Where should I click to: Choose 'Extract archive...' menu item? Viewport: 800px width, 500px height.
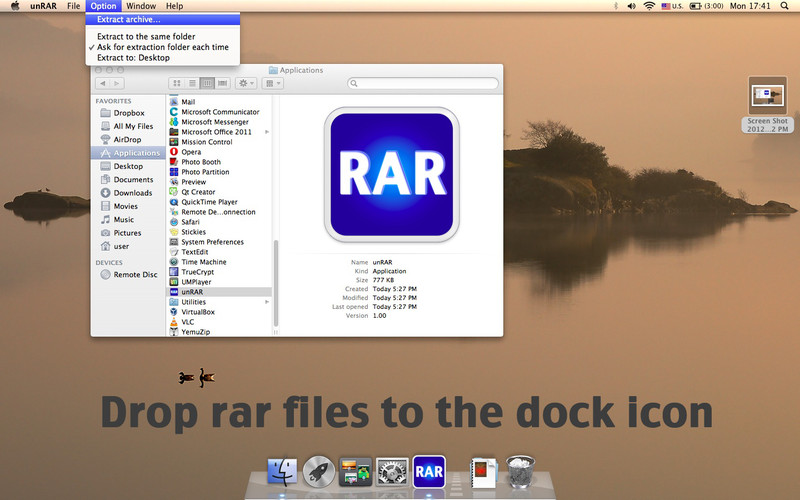point(128,19)
